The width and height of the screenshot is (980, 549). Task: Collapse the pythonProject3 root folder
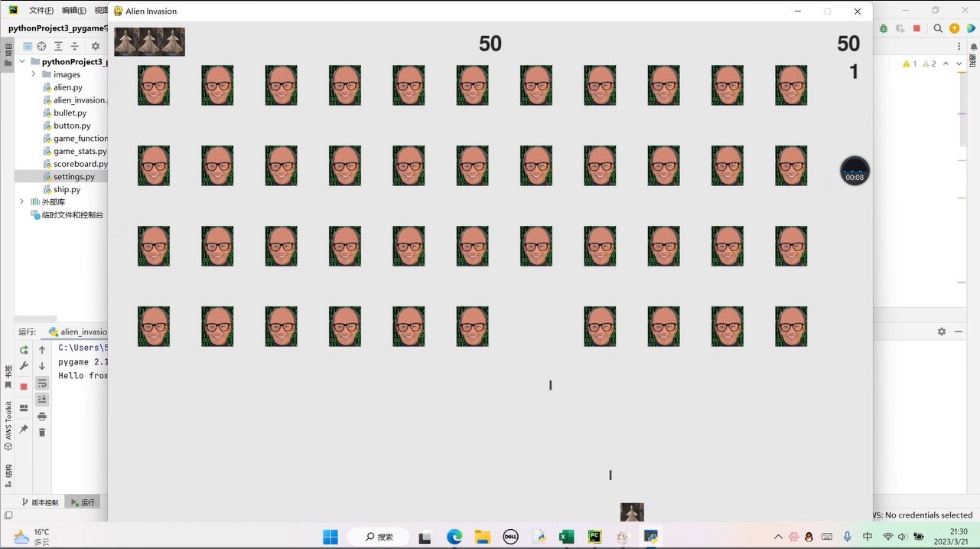coord(22,62)
